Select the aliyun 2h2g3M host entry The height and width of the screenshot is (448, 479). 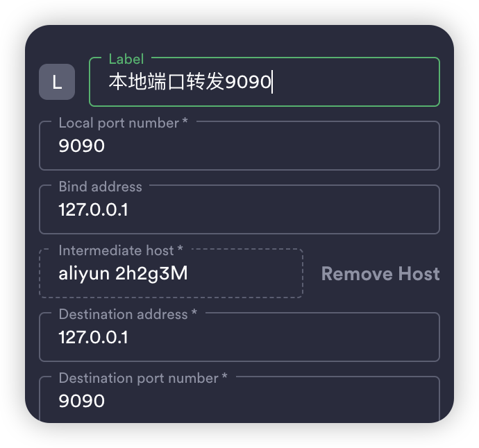point(123,273)
